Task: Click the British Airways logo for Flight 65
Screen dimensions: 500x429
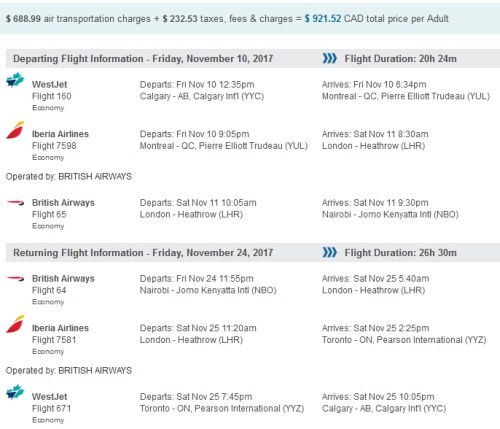Action: point(15,203)
